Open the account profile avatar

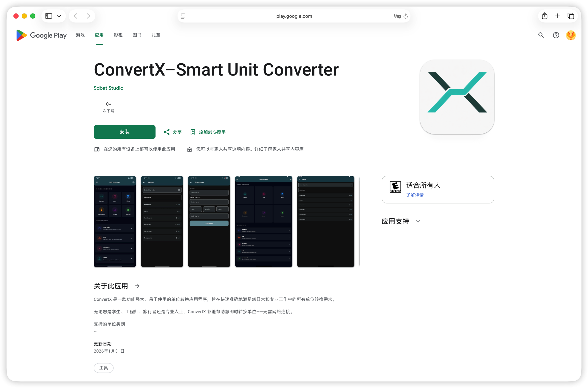pyautogui.click(x=571, y=35)
